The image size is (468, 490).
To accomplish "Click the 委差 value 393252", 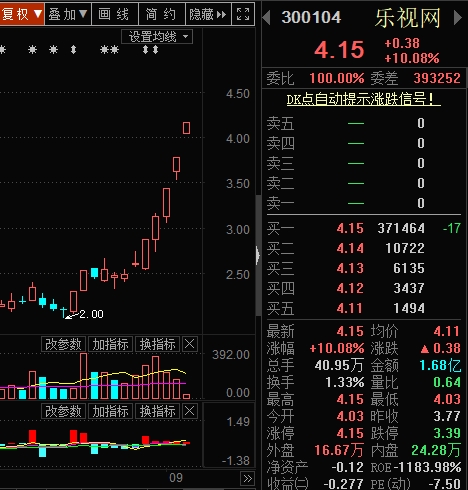I will point(437,78).
